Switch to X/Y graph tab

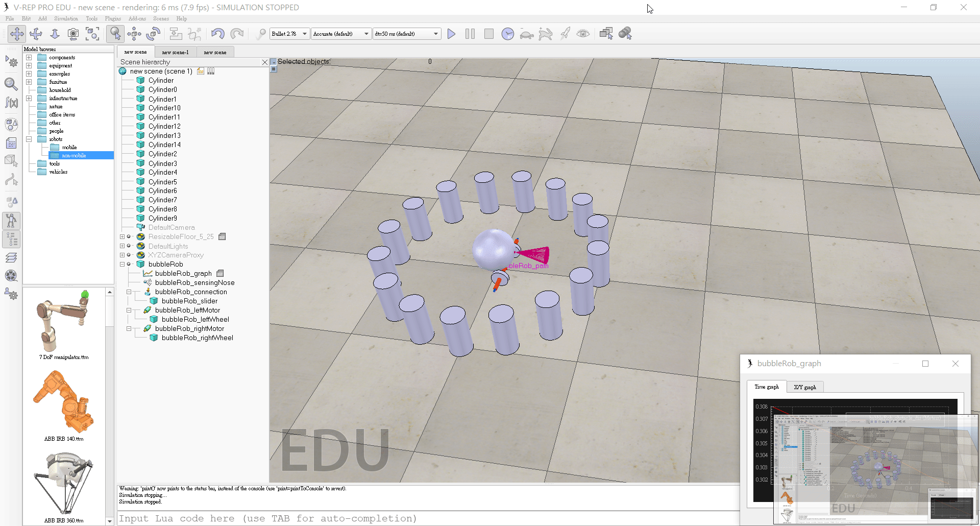point(805,387)
